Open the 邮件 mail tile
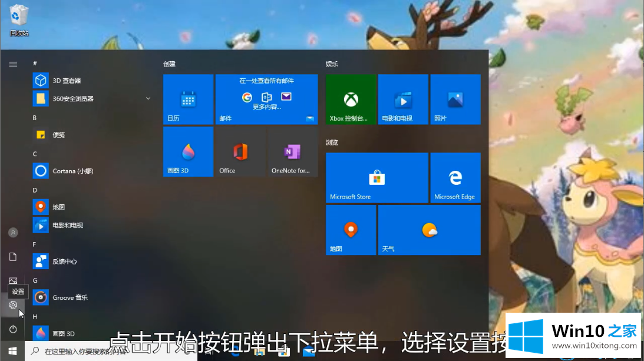 [266, 100]
